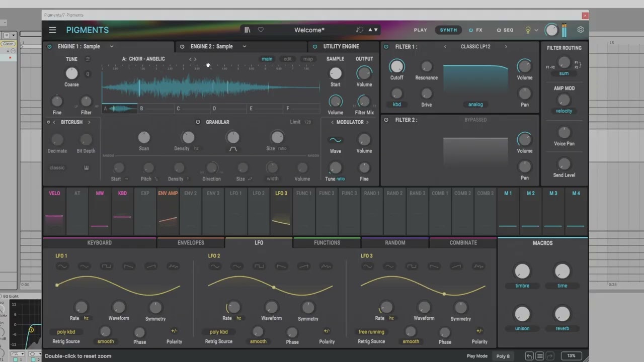This screenshot has height=362, width=644.
Task: Click the preset previous/next arrows icon
Action: click(x=373, y=30)
